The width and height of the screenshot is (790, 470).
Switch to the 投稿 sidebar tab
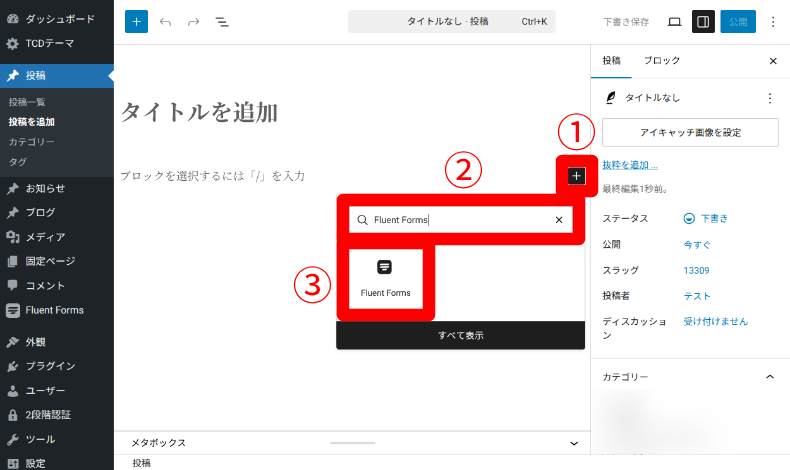click(x=611, y=60)
